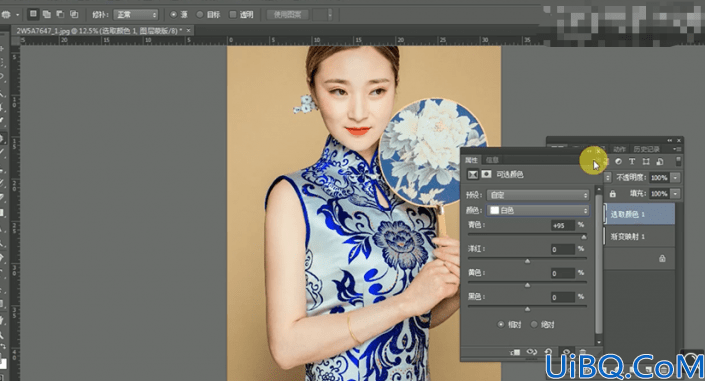Screen dimensions: 705x381
Task: Select the 渐变映射 1 layer
Action: pos(639,236)
